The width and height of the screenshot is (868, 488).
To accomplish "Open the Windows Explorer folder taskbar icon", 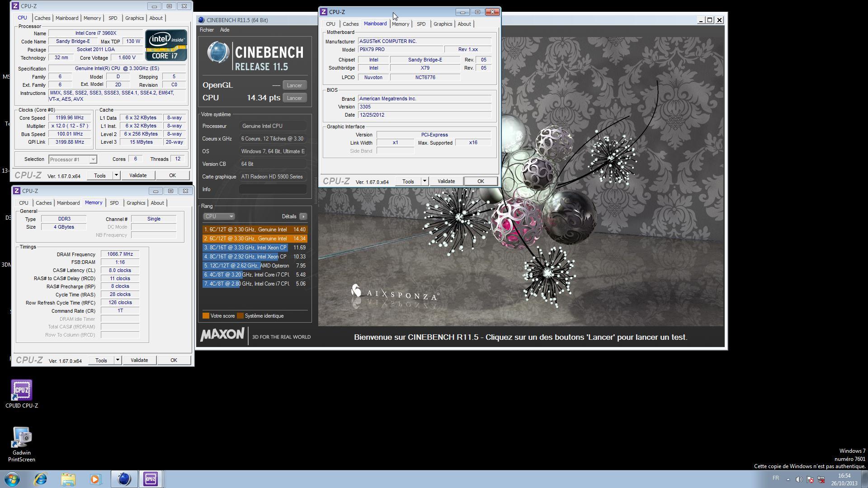I will point(68,479).
